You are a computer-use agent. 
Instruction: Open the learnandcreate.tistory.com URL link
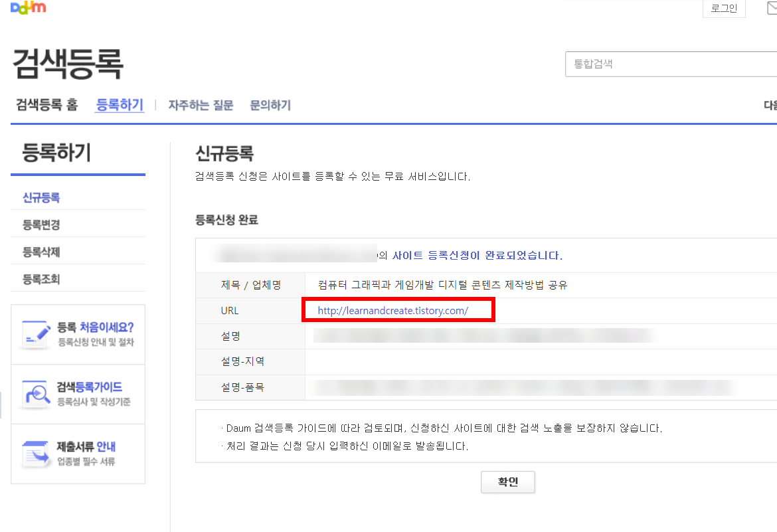[393, 310]
